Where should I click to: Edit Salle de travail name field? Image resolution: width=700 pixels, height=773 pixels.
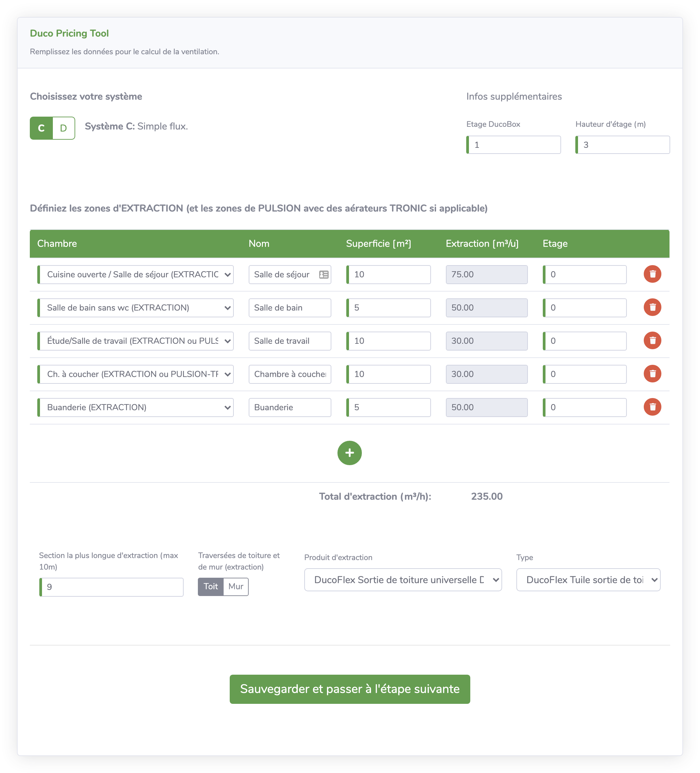pyautogui.click(x=290, y=341)
